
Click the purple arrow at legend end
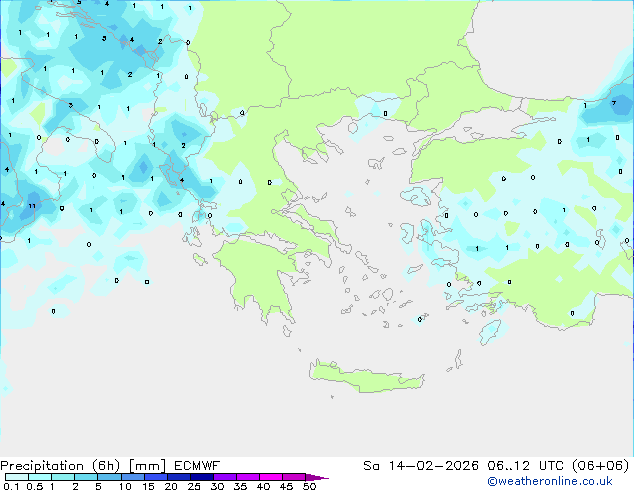(317, 477)
